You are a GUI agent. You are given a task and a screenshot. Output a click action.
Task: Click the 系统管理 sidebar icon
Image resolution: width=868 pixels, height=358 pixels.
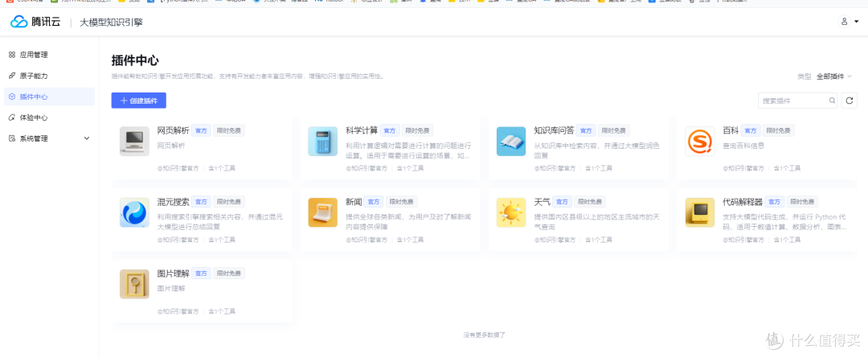11,138
